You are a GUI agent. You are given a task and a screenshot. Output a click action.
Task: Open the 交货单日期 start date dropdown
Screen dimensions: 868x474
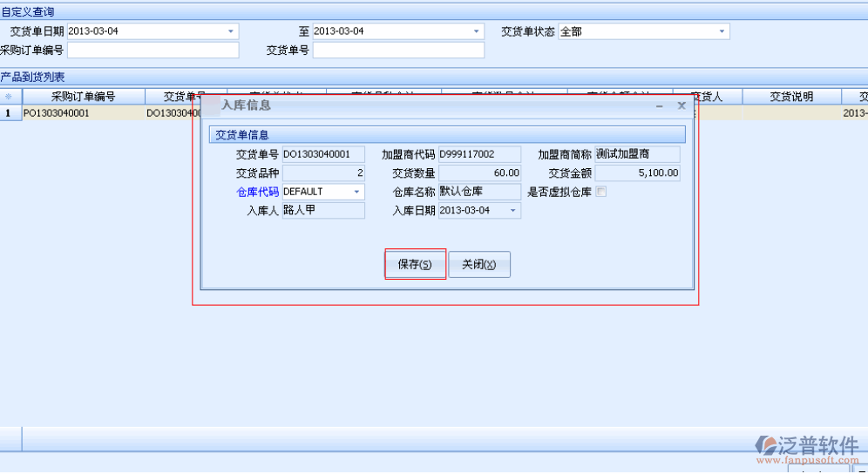click(231, 31)
